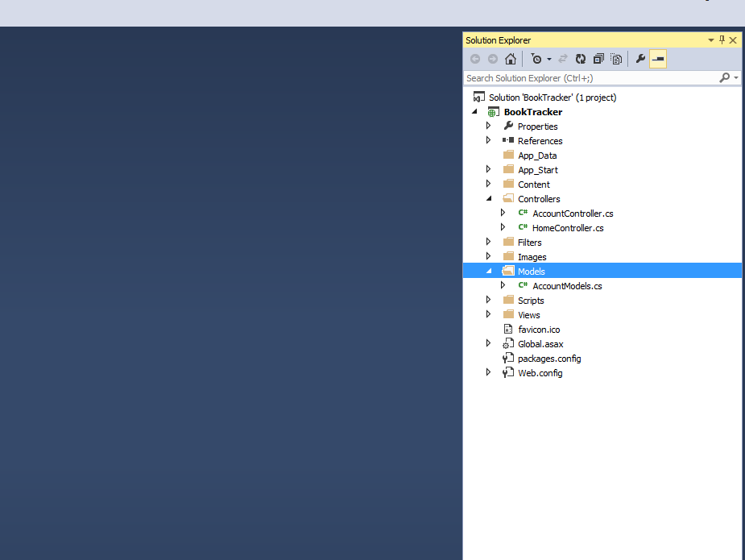Select the App_Start folder label

538,170
